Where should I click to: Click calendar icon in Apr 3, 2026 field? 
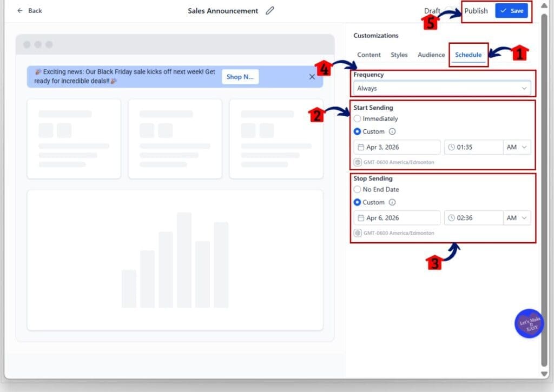pyautogui.click(x=361, y=147)
